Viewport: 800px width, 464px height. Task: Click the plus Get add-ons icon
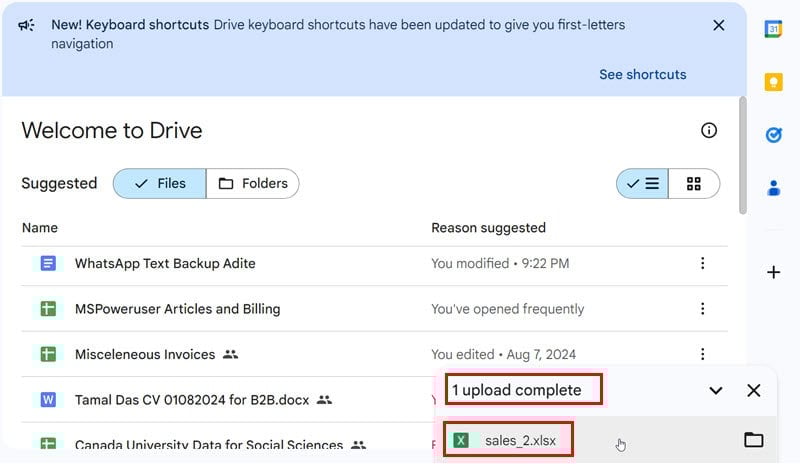[x=773, y=272]
